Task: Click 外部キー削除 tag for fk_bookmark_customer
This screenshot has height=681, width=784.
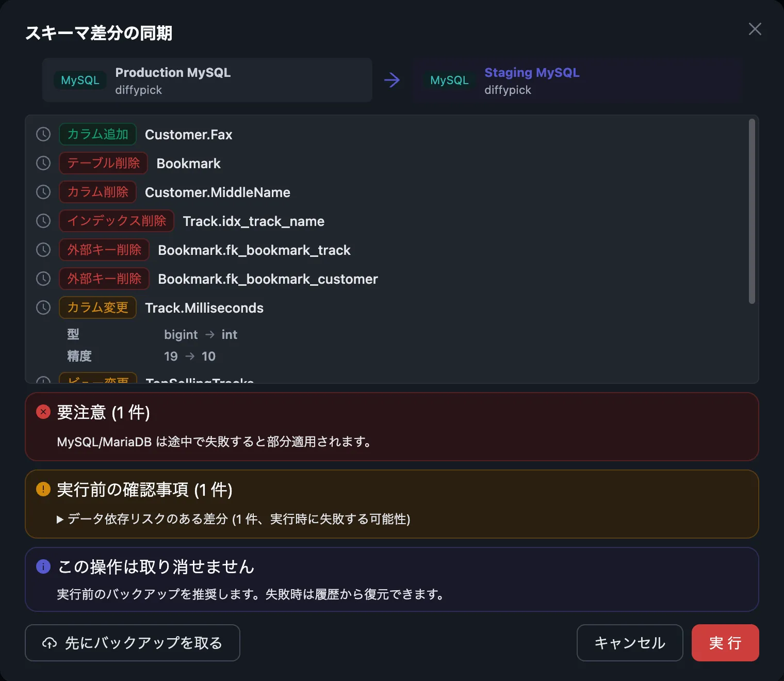Action: tap(104, 279)
